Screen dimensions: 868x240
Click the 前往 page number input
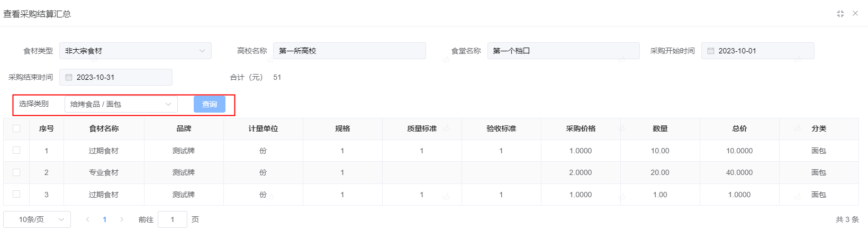tap(173, 219)
